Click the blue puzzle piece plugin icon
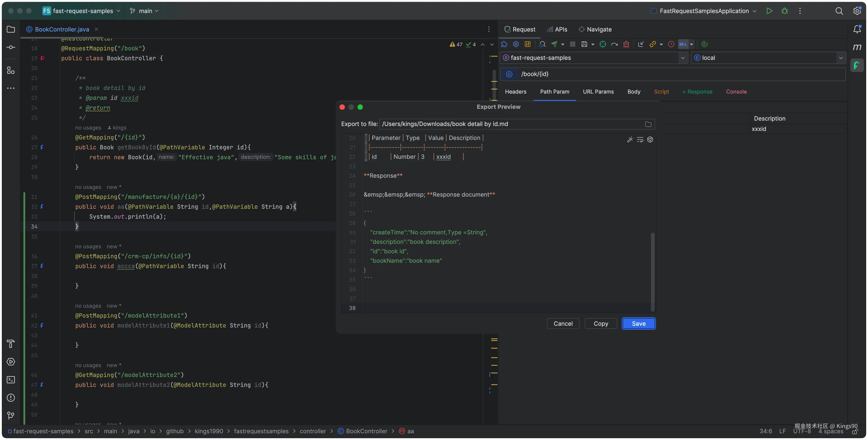This screenshot has height=440, width=868. point(504,44)
